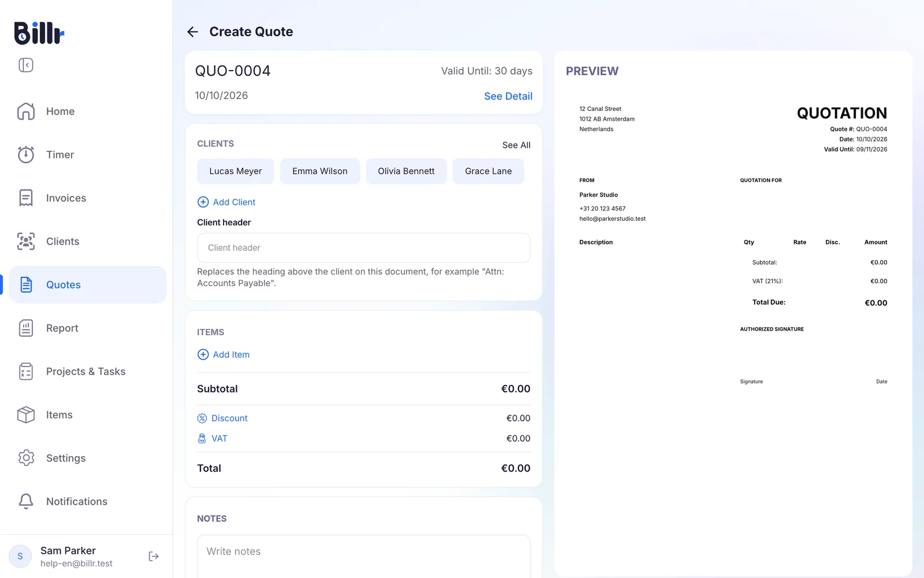Click the Clients people icon
This screenshot has width=924, height=578.
click(26, 241)
